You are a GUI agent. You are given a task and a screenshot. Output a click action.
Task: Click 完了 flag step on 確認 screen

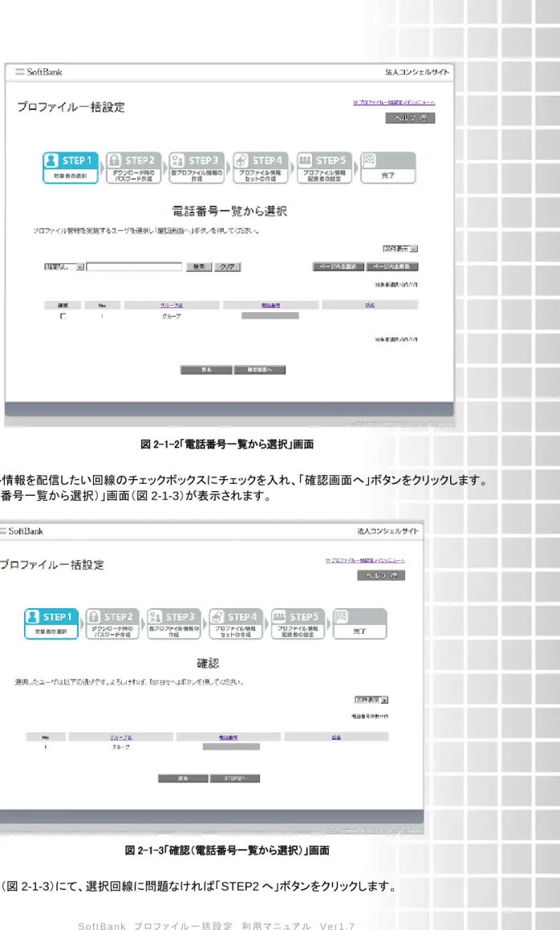coord(359,623)
